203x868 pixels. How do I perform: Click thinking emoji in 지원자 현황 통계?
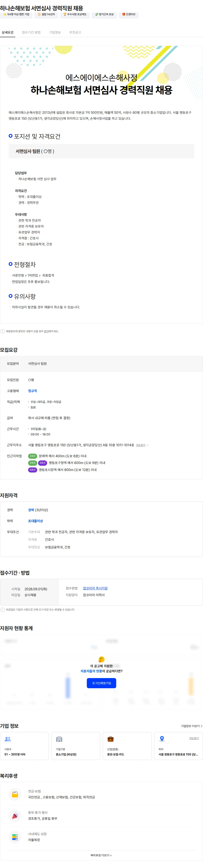[x=101, y=659]
